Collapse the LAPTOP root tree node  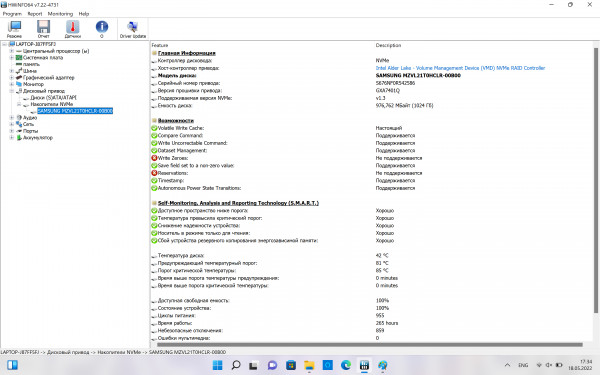5,44
